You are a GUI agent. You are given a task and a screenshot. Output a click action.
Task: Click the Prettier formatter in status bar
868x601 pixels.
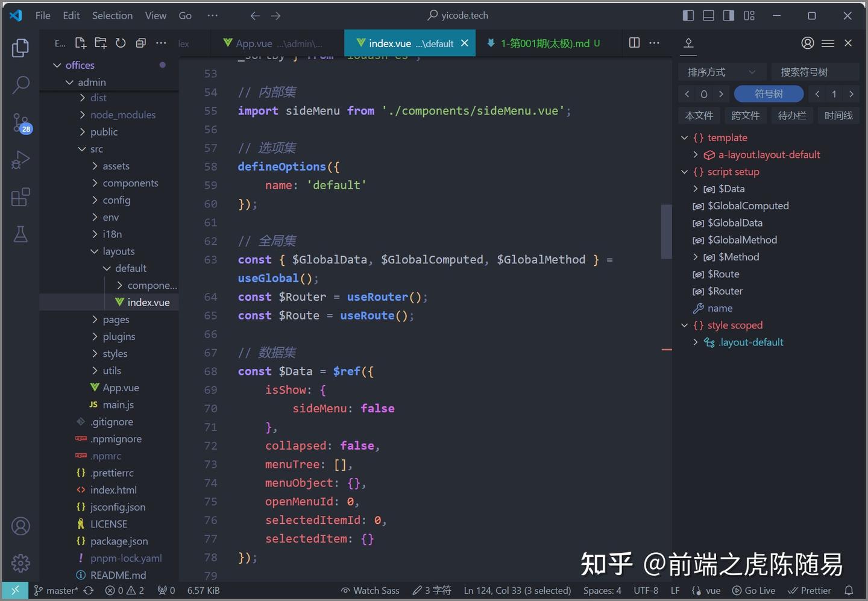point(810,590)
